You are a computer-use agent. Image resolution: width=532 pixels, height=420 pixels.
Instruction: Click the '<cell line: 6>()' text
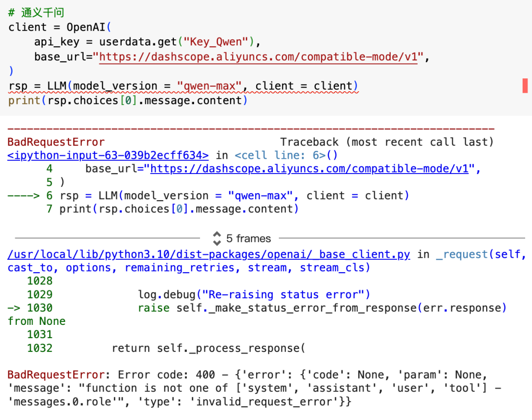tap(286, 155)
